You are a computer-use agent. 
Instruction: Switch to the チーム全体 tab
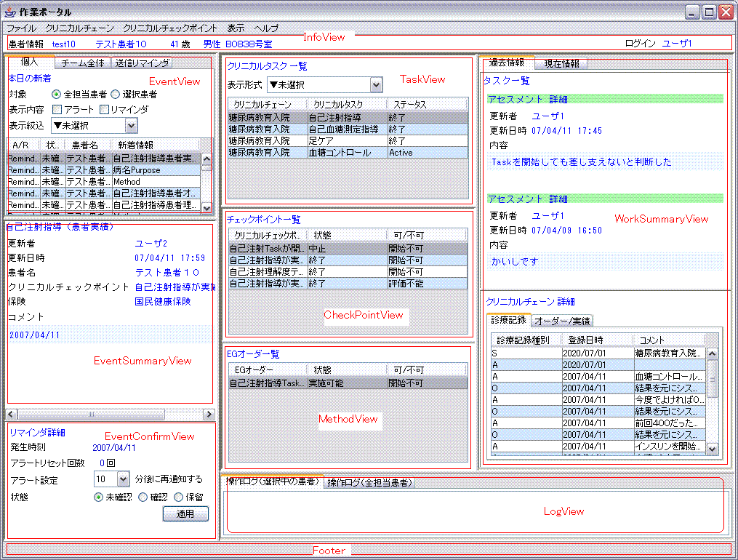click(83, 63)
